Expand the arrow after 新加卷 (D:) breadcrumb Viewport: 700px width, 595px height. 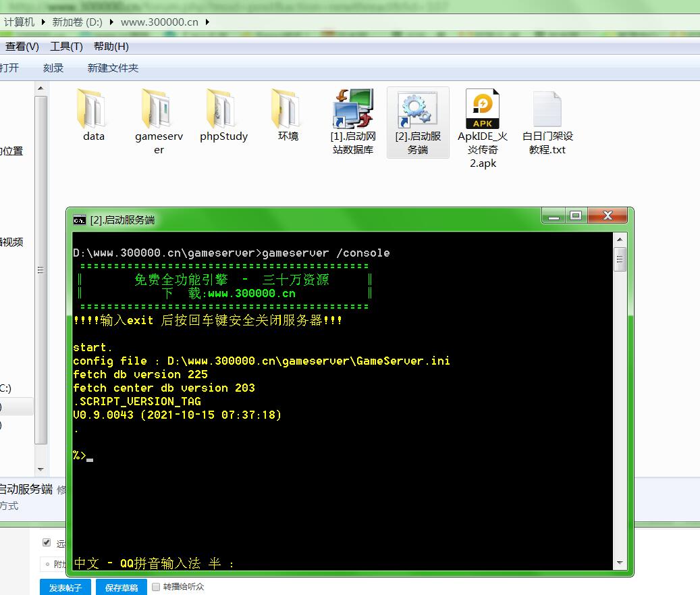(x=111, y=22)
